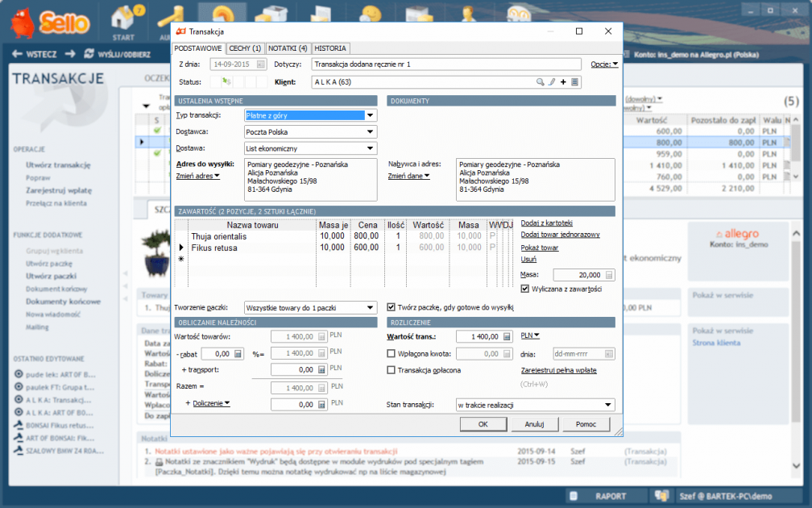Click the calculator icon in the rabat field
The height and width of the screenshot is (508, 812).
point(238,354)
